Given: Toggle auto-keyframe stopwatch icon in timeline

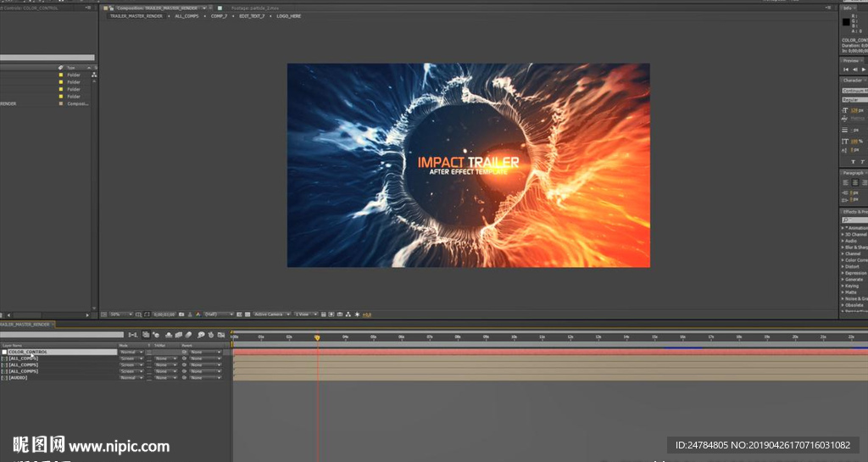Looking at the screenshot, I should (210, 335).
